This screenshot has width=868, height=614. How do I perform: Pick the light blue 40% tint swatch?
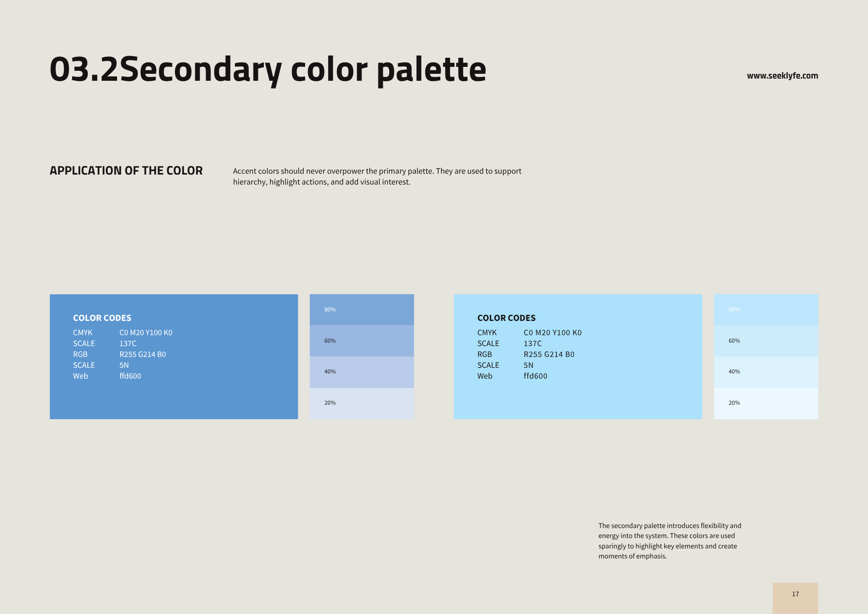click(x=766, y=372)
